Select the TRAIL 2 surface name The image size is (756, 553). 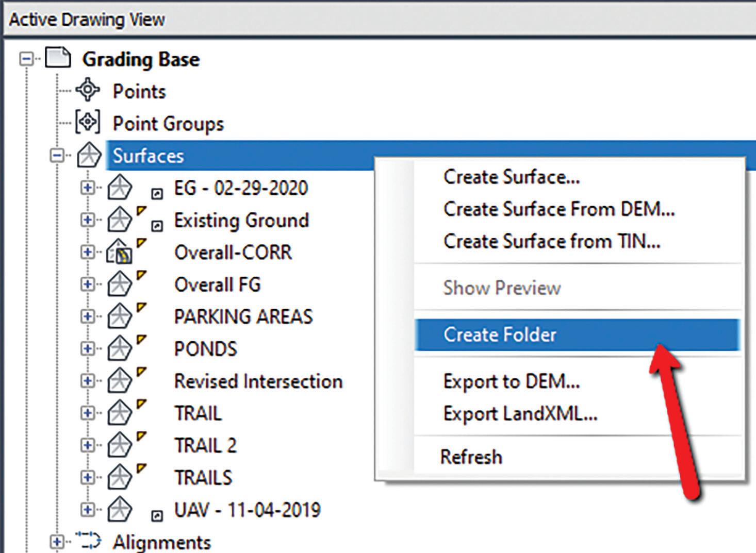pyautogui.click(x=205, y=445)
